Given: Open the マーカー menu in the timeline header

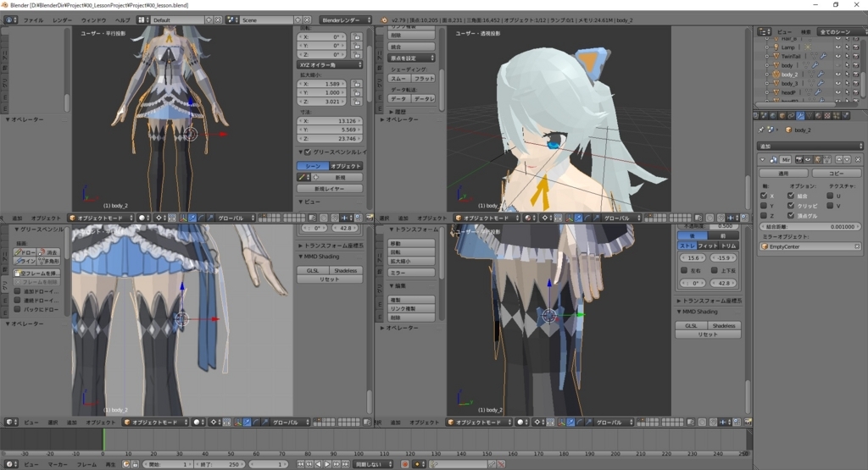Looking at the screenshot, I should [x=58, y=464].
